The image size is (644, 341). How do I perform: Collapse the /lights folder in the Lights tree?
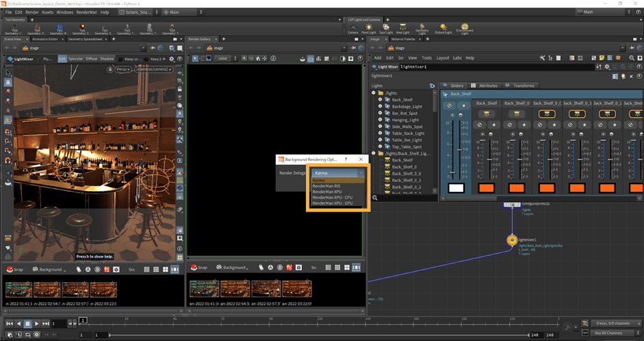pos(374,92)
